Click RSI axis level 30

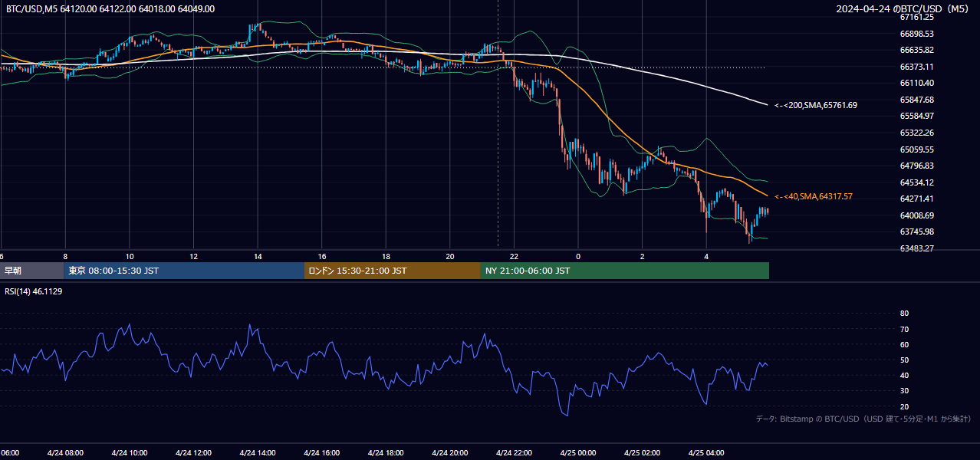[905, 390]
